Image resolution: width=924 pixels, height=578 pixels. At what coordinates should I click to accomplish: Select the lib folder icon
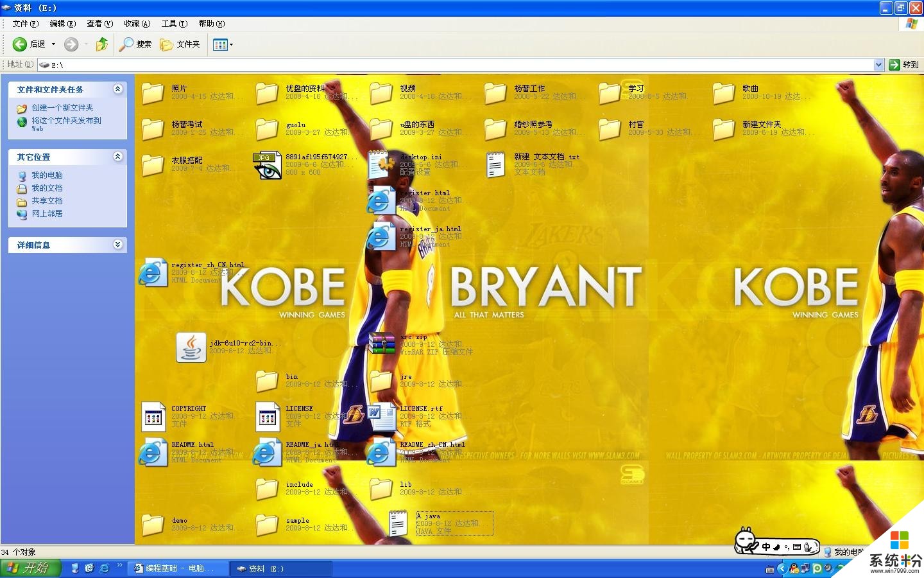pos(381,489)
